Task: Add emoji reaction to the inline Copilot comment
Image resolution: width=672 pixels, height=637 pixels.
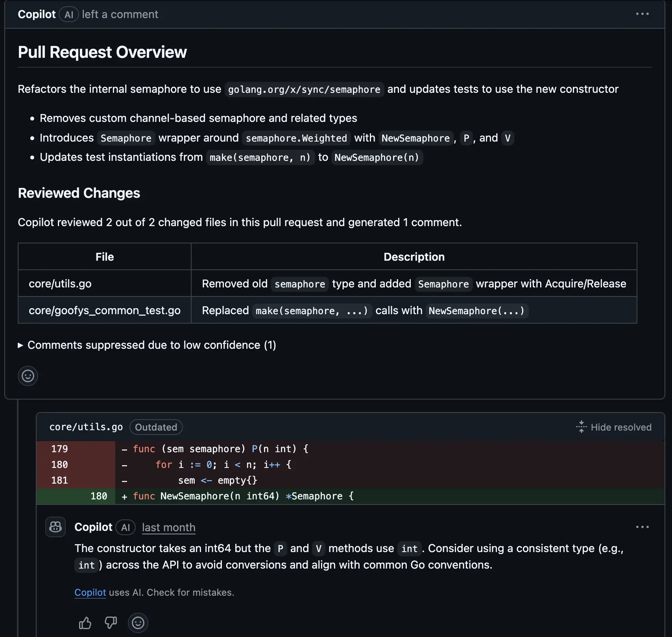Action: pos(138,623)
